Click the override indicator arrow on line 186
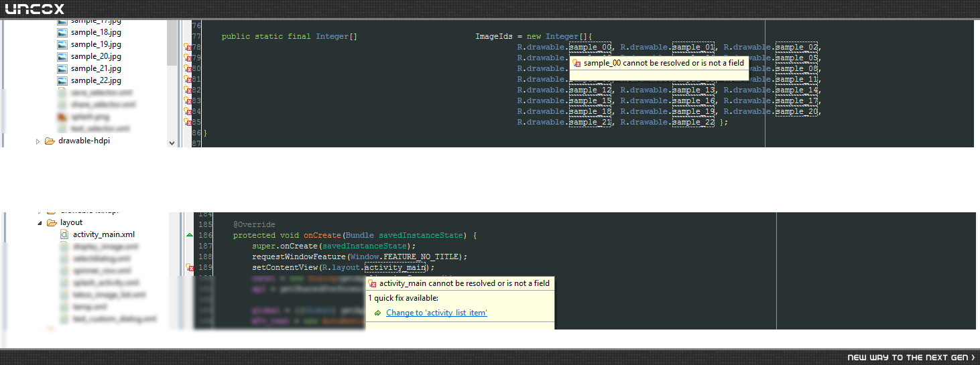 click(x=189, y=236)
